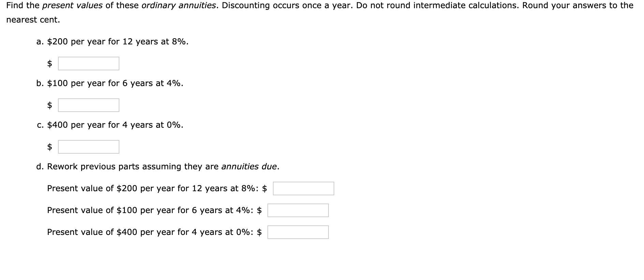Click the dollar sign beside part c field
Image resolution: width=644 pixels, height=280 pixels.
click(49, 147)
